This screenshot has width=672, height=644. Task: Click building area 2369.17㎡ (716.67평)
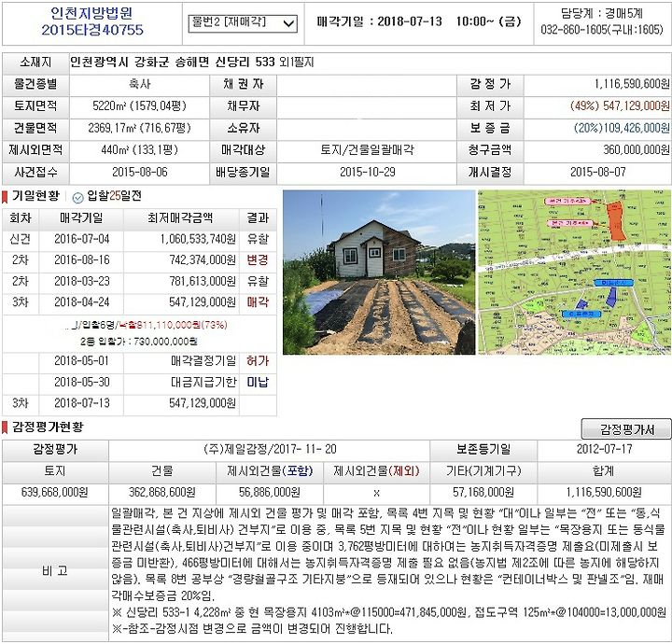coord(139,128)
